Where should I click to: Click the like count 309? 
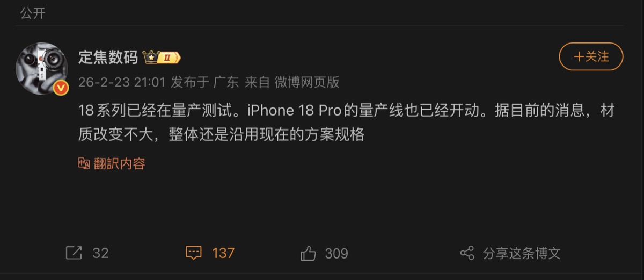(336, 253)
